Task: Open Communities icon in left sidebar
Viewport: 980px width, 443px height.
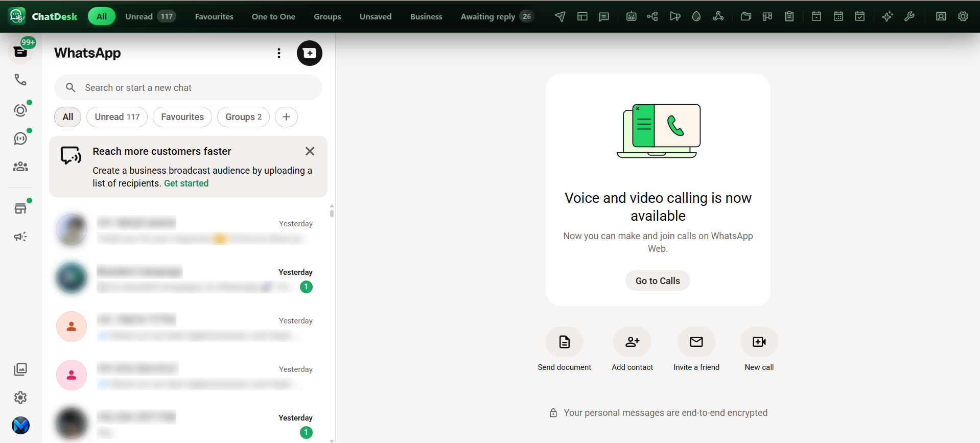Action: tap(20, 167)
